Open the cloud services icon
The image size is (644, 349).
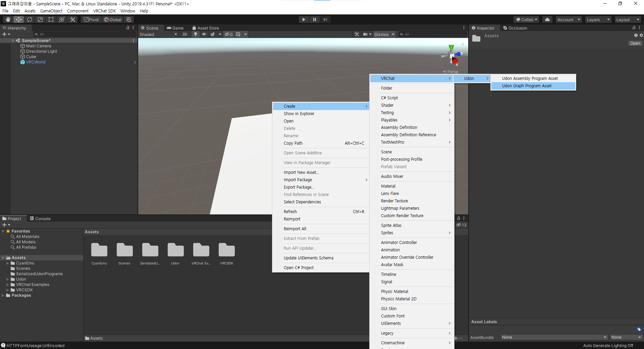pos(547,19)
